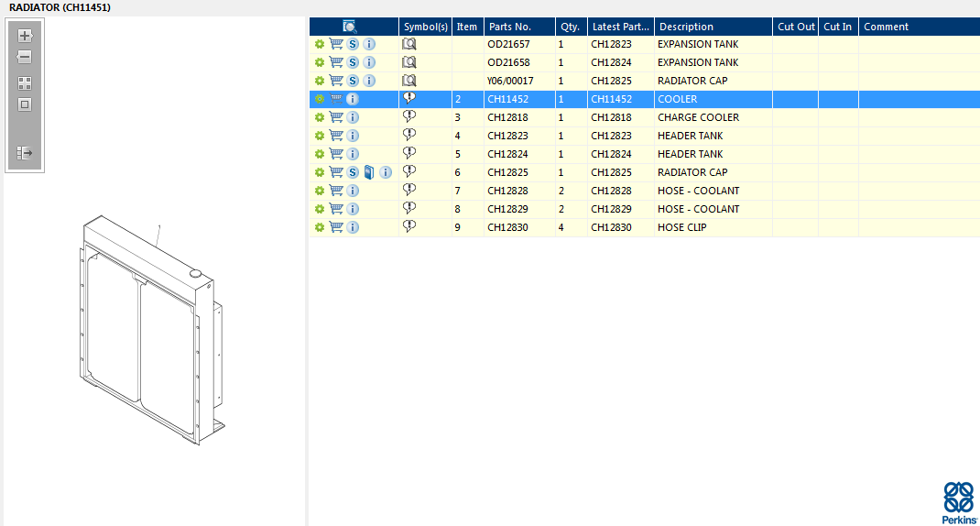Screen dimensions: 980x526
Task: Click green gear icon for HEADER TANK CH12823
Action: (320, 136)
